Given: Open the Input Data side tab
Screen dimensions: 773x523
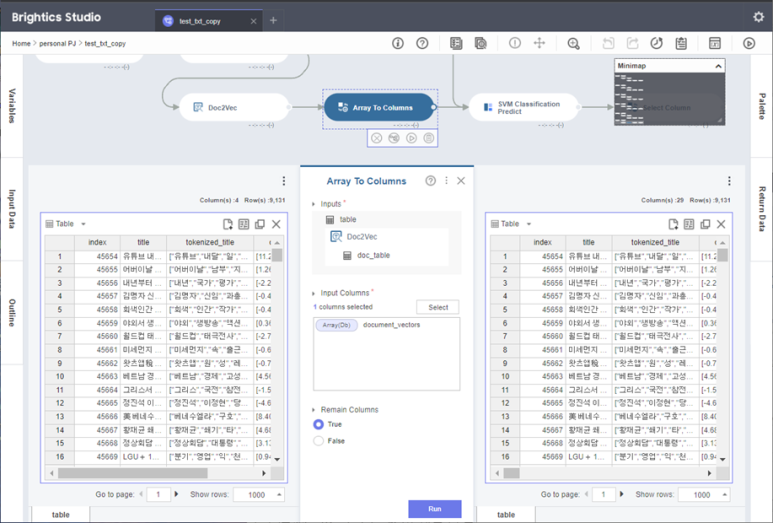Looking at the screenshot, I should (12, 209).
